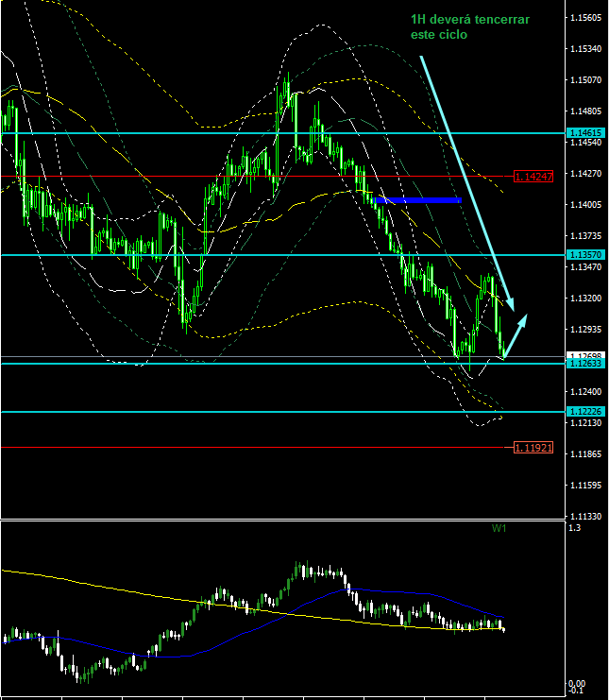This screenshot has width=609, height=700.
Task: Click the cyan 1.12226 price label
Action: click(585, 412)
